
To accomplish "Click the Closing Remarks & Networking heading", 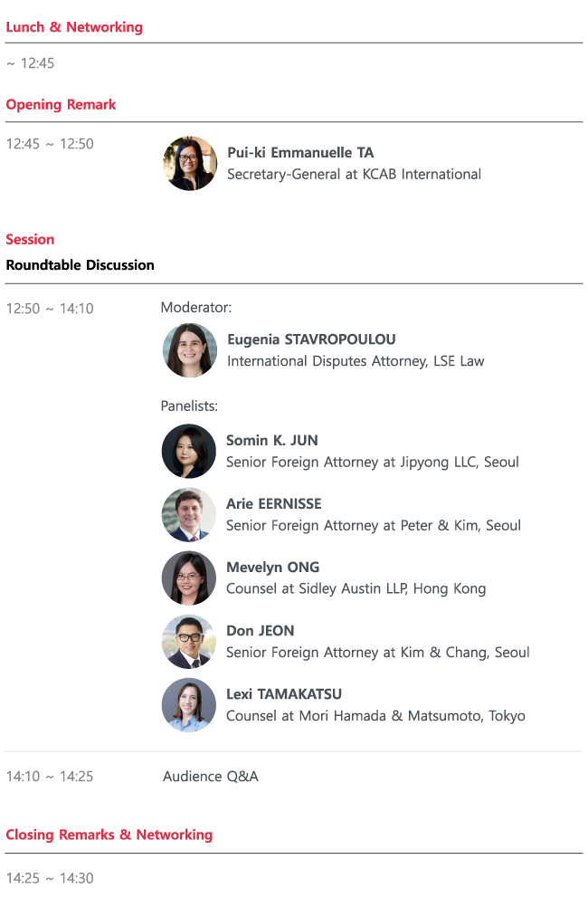I will click(109, 835).
